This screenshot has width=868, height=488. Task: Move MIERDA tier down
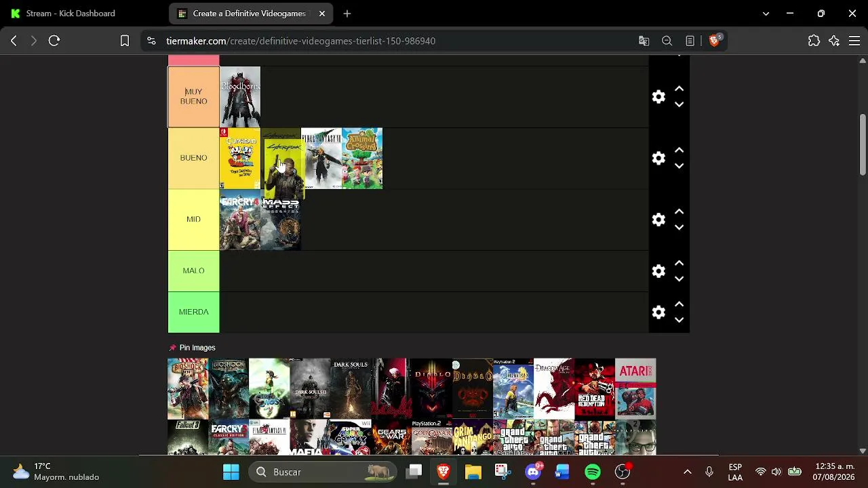(x=679, y=320)
